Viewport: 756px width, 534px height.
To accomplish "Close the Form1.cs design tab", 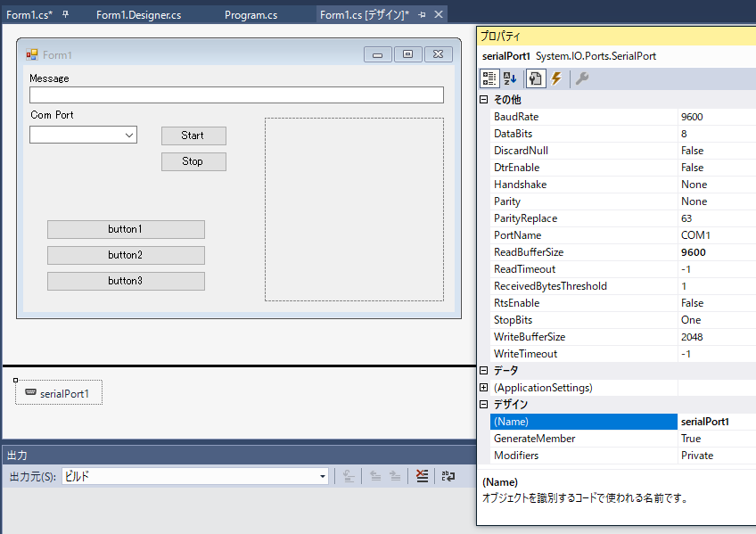I will 439,14.
